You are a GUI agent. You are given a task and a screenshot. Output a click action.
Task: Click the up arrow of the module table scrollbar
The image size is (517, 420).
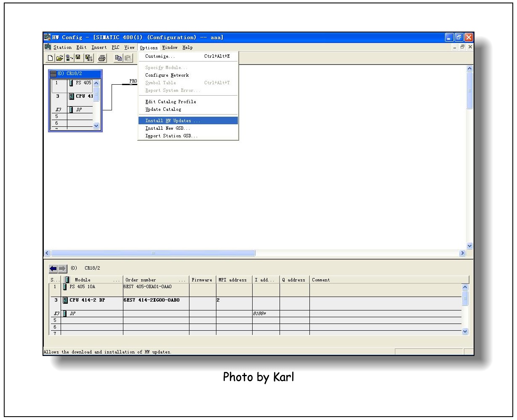click(x=465, y=287)
